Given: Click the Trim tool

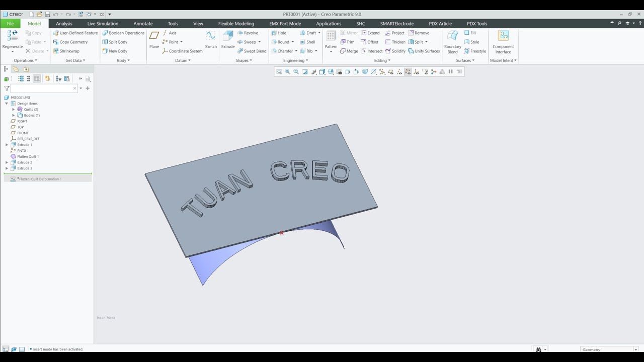Looking at the screenshot, I should pyautogui.click(x=347, y=42).
